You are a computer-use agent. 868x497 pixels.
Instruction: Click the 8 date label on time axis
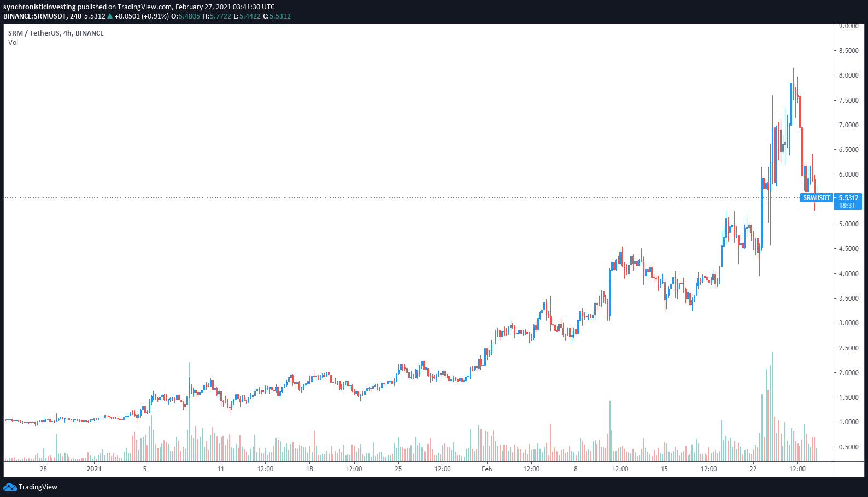[576, 469]
